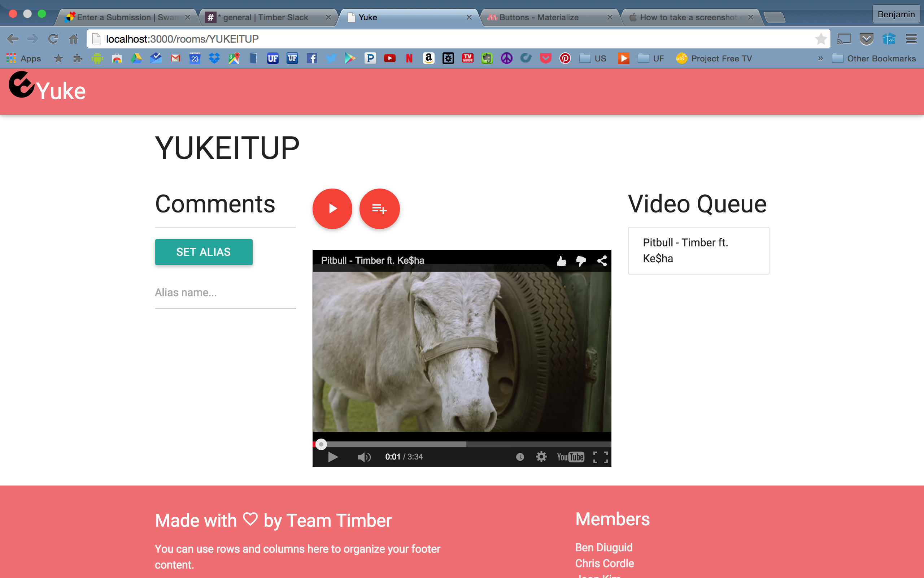The height and width of the screenshot is (578, 924).
Task: Dislike the video with thumbs down
Action: pos(581,261)
